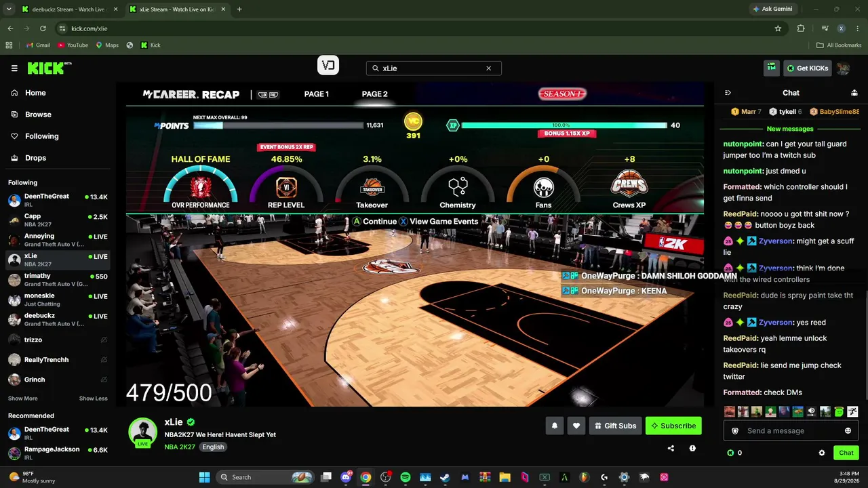Open Capp's NBA 2K27 channel
The width and height of the screenshot is (868, 488).
pos(58,220)
